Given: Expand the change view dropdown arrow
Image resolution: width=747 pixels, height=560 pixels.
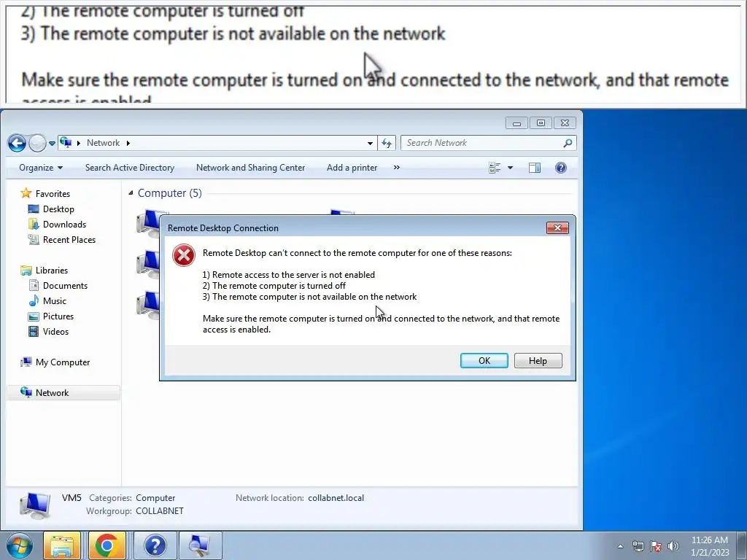Looking at the screenshot, I should (x=510, y=168).
